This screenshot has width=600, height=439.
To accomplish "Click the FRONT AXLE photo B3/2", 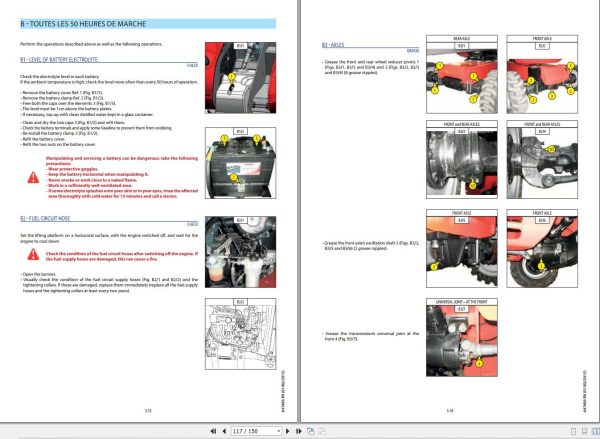I will point(542,74).
